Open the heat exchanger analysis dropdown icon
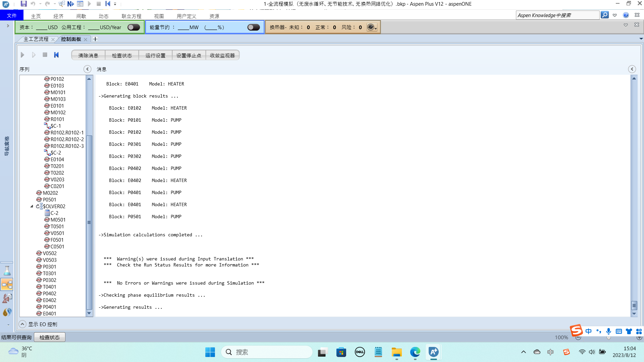 372,27
